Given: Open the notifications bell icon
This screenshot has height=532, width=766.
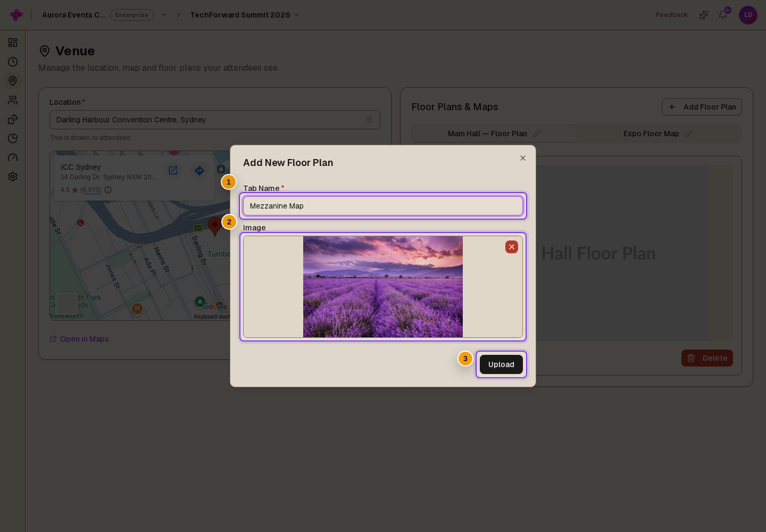Looking at the screenshot, I should [x=723, y=15].
